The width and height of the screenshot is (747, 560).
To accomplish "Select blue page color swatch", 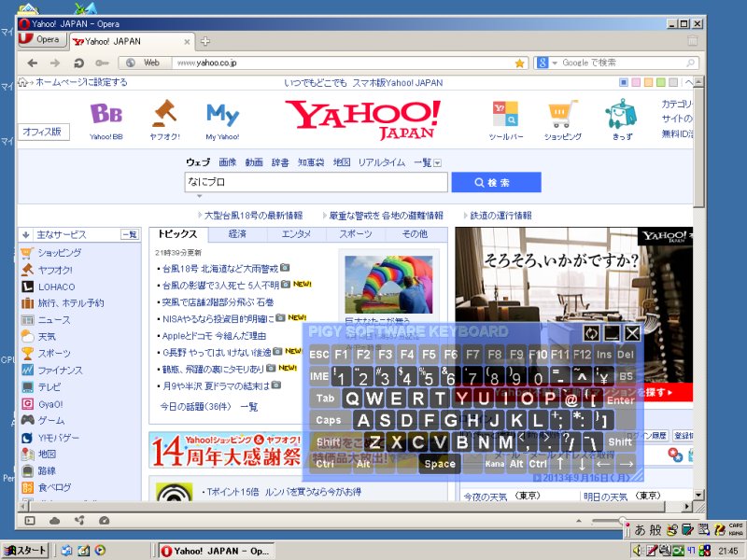I will coord(624,82).
